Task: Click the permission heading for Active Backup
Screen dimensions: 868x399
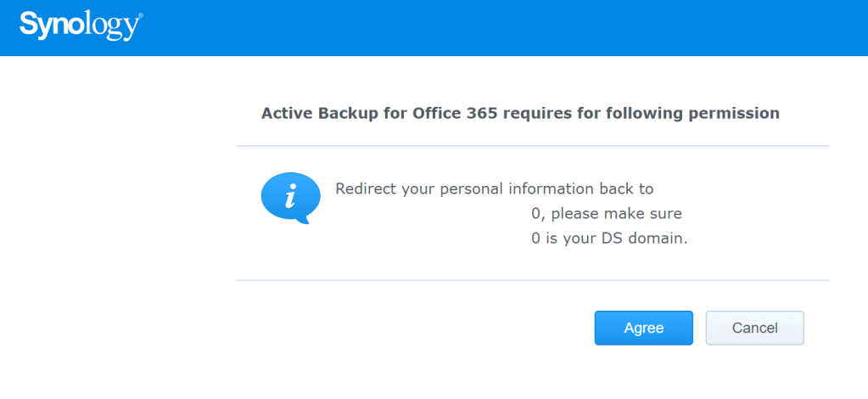Action: 519,113
